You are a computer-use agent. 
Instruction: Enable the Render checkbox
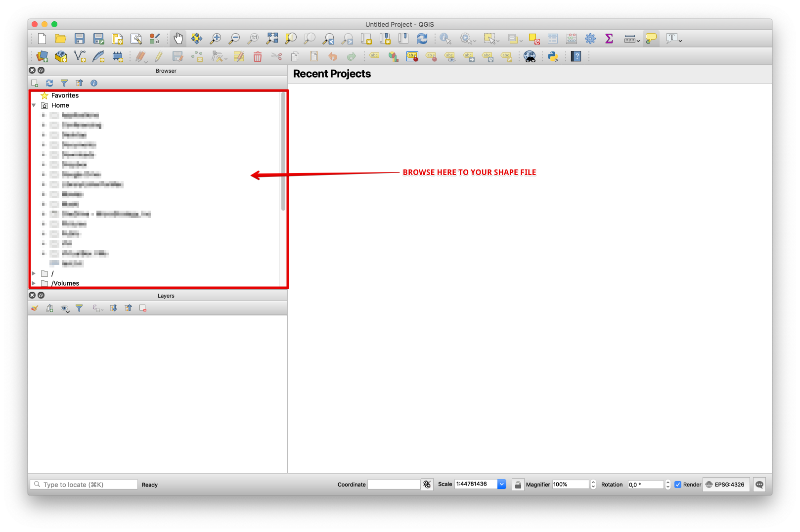pos(677,485)
